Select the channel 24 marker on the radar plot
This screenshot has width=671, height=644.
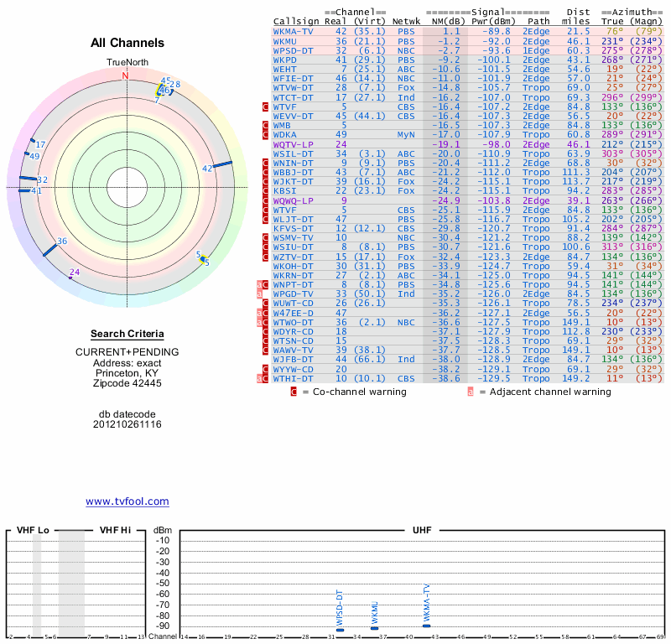[x=70, y=278]
